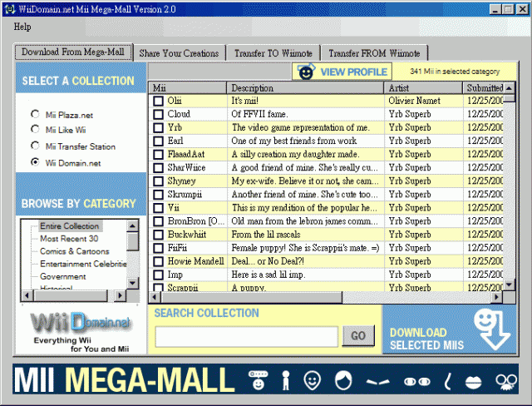Select the Mii Like Wii radio button

pos(35,129)
